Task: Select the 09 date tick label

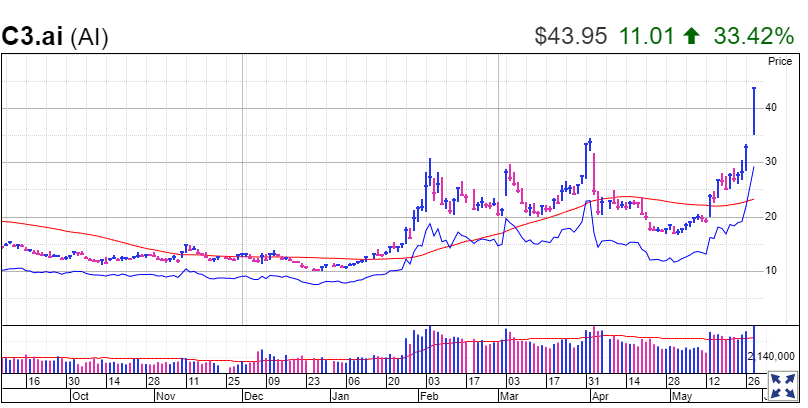Action: pyautogui.click(x=273, y=382)
